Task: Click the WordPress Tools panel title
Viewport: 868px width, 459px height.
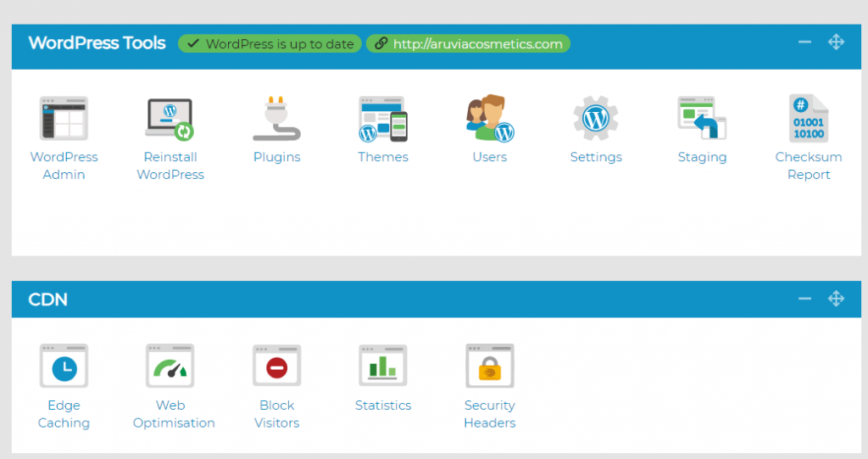Action: tap(97, 43)
